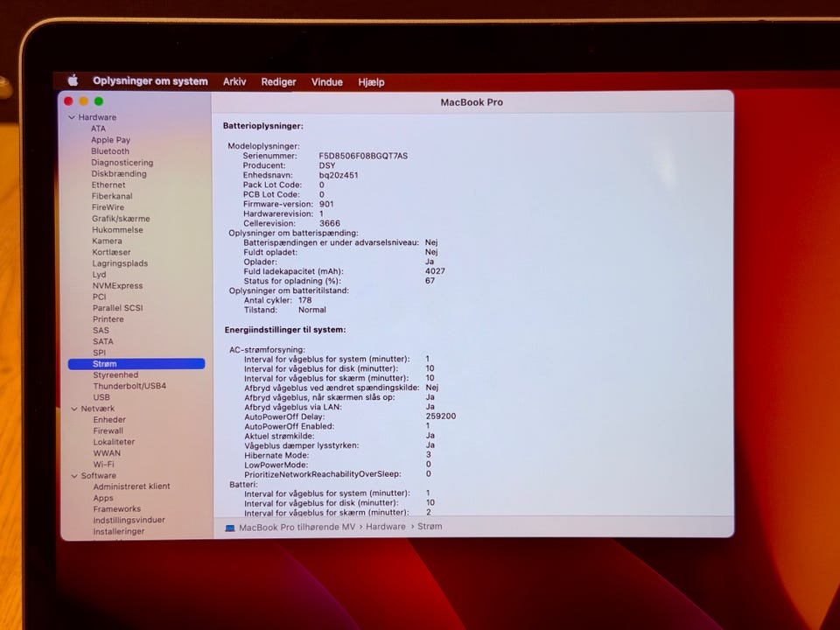Select Installeringer under Software
The width and height of the screenshot is (840, 630).
(x=119, y=531)
